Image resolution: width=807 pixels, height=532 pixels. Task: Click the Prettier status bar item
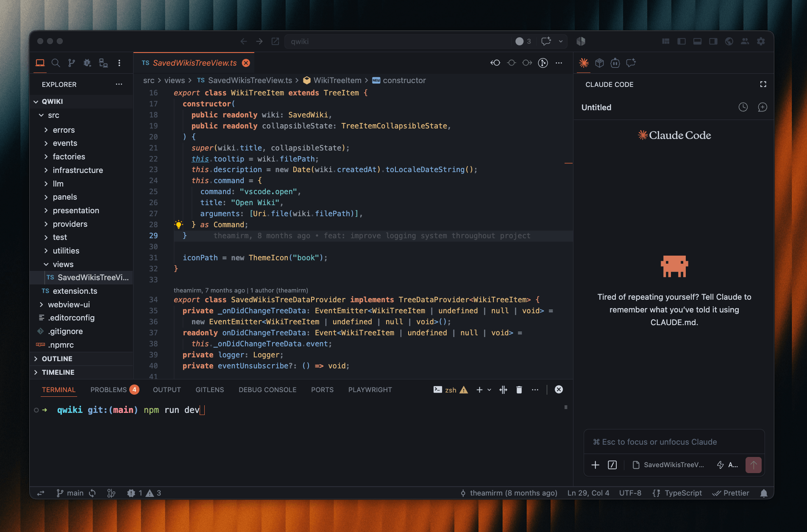pos(731,493)
